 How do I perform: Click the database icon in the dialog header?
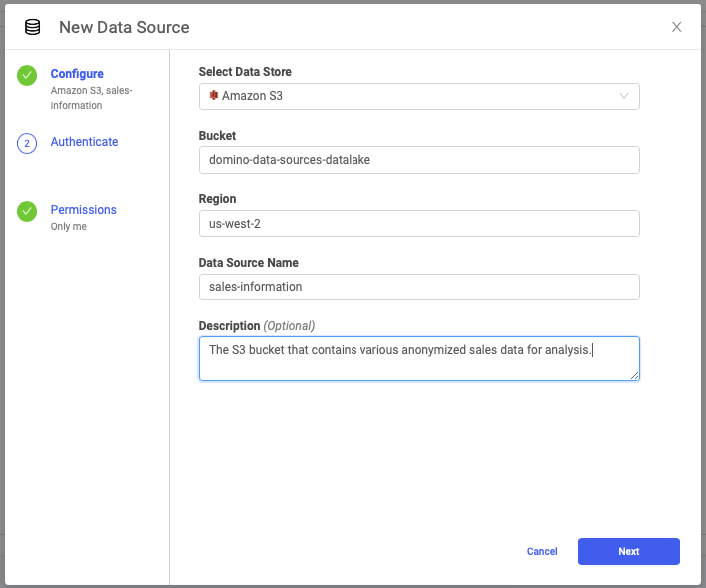[33, 27]
